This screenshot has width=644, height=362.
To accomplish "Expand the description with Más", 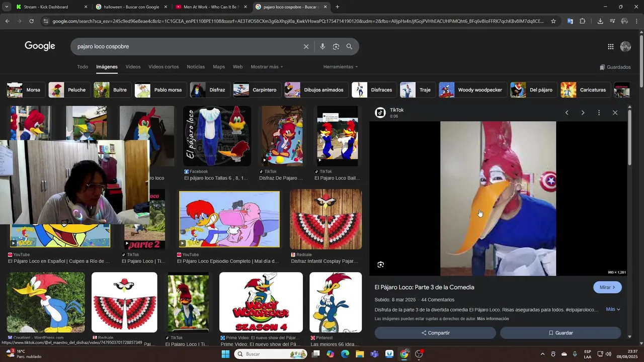I will [x=613, y=309].
